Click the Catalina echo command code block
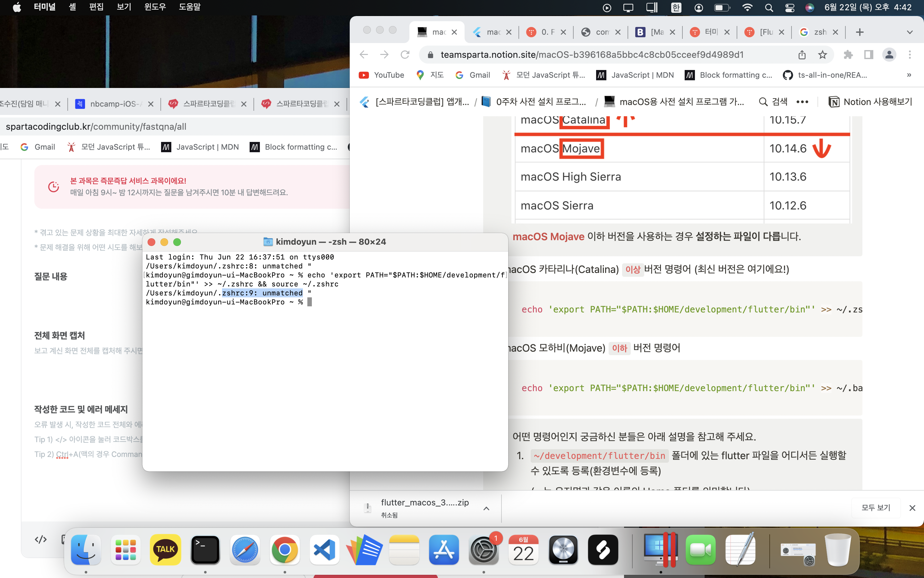 click(x=685, y=309)
